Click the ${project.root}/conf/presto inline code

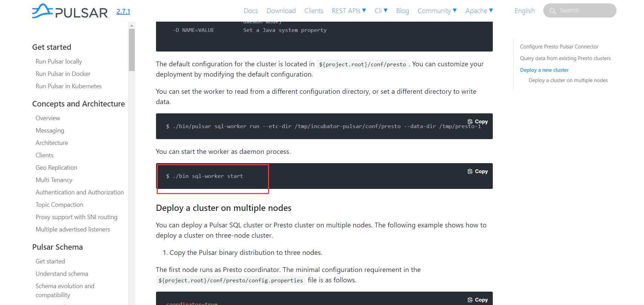pyautogui.click(x=363, y=64)
